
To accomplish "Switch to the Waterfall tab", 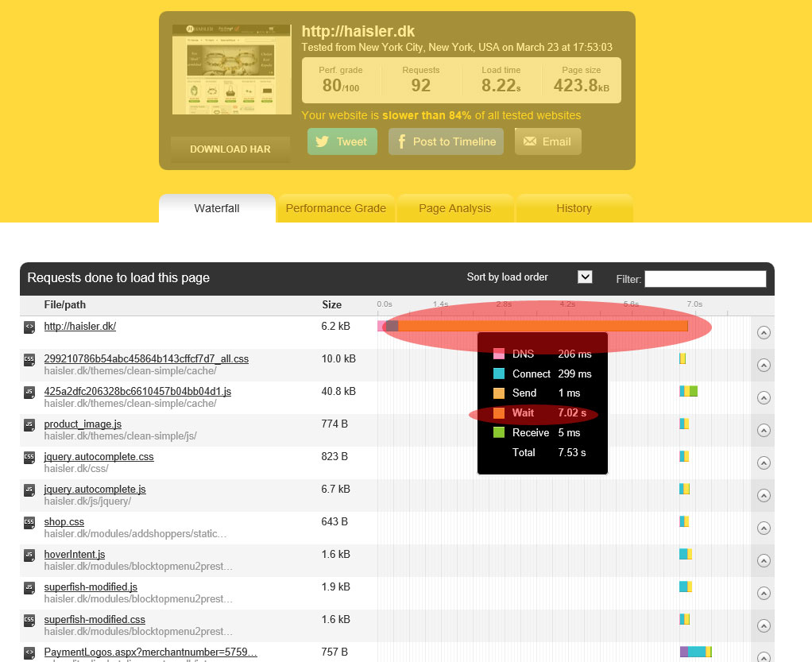I will point(217,208).
